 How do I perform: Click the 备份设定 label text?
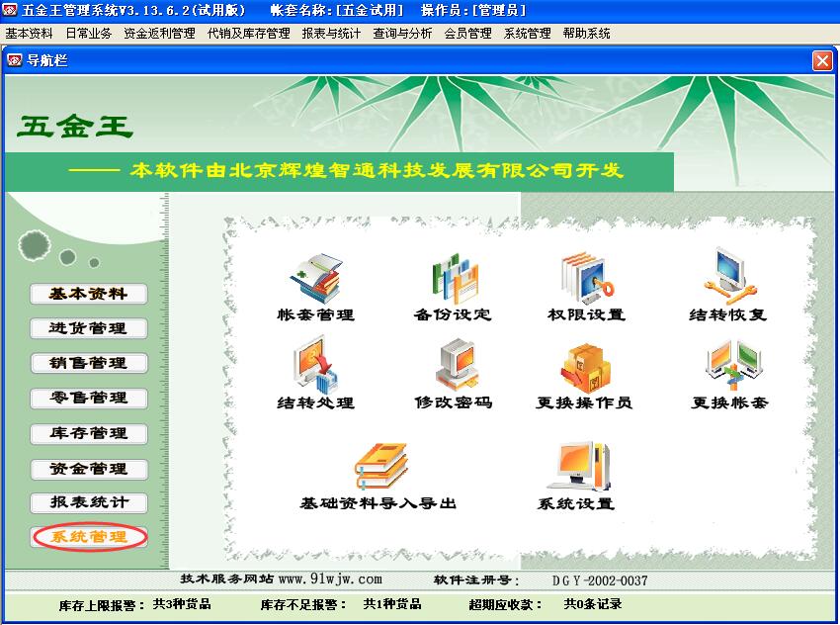(453, 314)
